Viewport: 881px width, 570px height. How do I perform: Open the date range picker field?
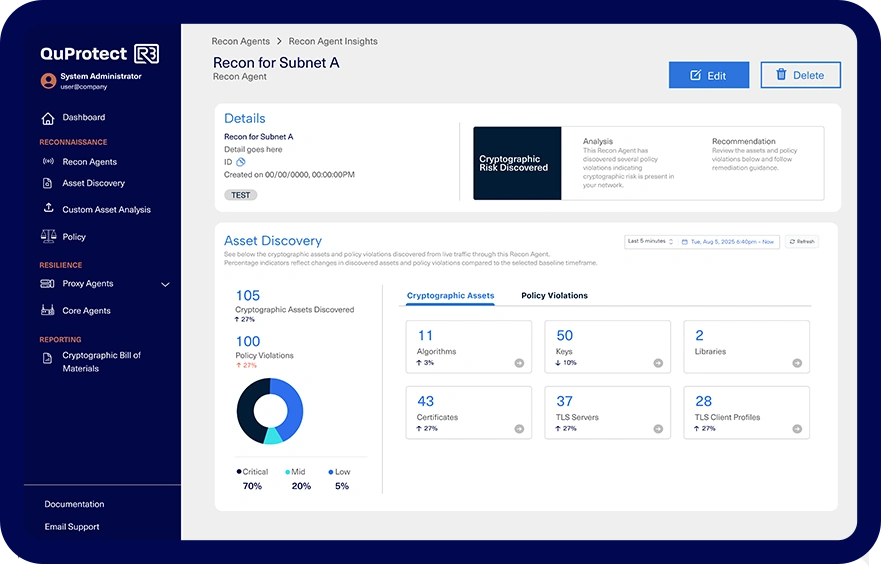728,242
